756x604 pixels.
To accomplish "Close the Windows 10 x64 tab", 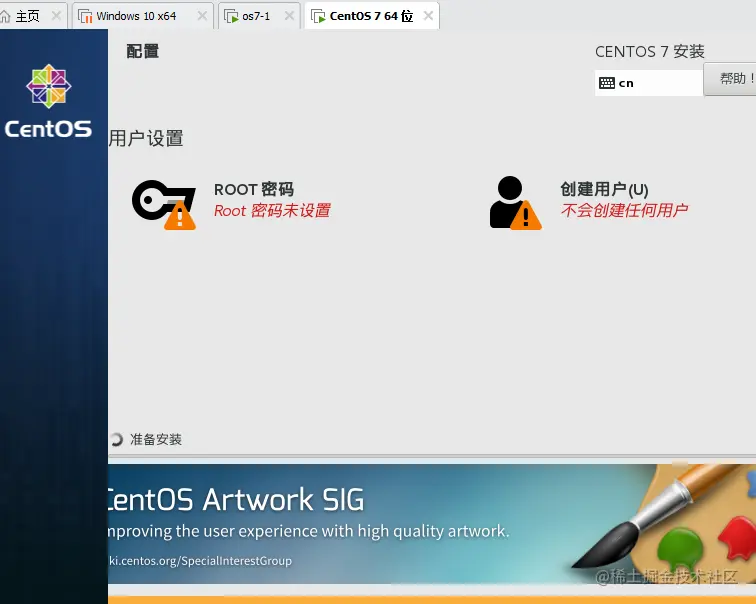I will coord(202,16).
